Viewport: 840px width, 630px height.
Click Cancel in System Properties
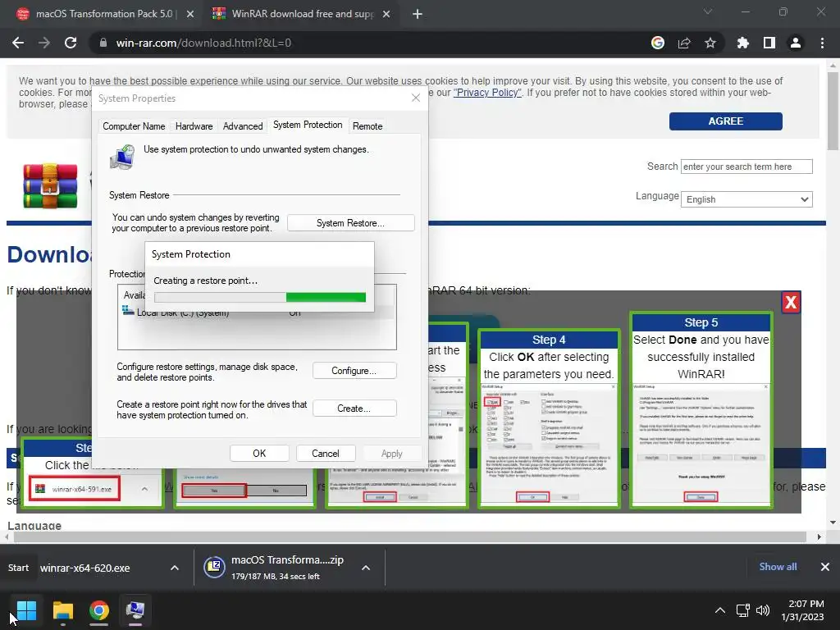point(325,453)
